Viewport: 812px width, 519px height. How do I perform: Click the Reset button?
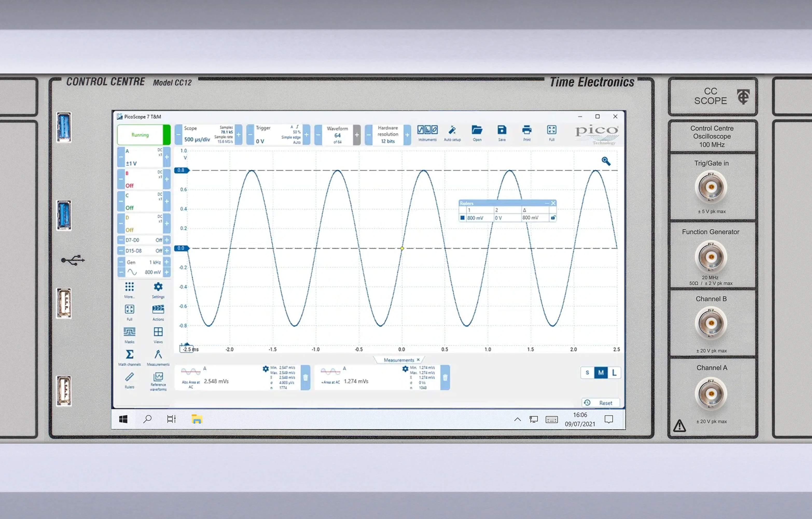coord(601,403)
